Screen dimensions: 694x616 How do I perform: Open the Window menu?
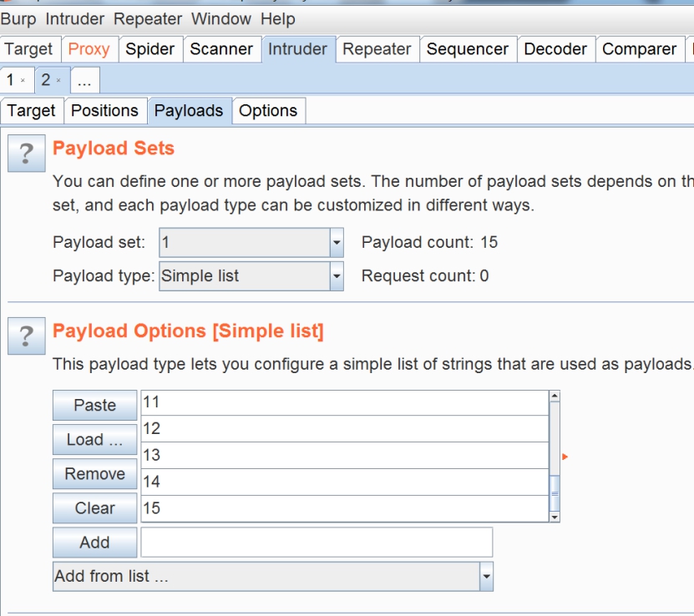click(x=220, y=19)
